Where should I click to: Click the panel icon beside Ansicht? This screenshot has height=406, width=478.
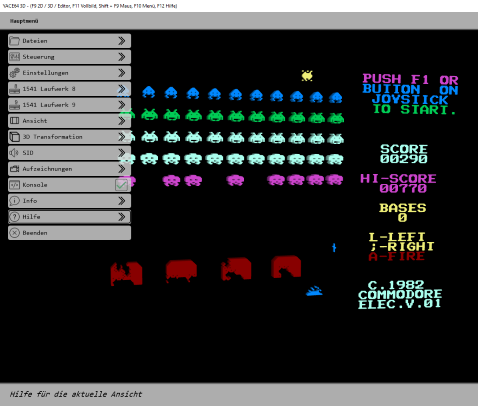point(14,121)
